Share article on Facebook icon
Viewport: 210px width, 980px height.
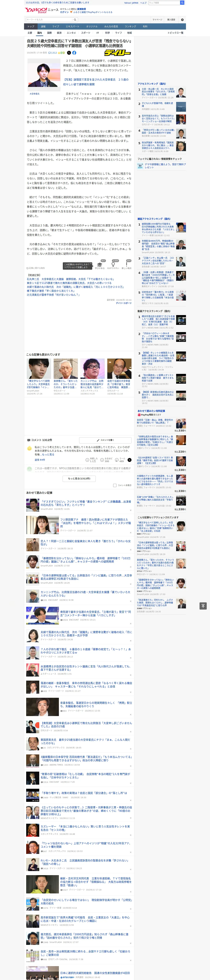pyautogui.click(x=74, y=53)
